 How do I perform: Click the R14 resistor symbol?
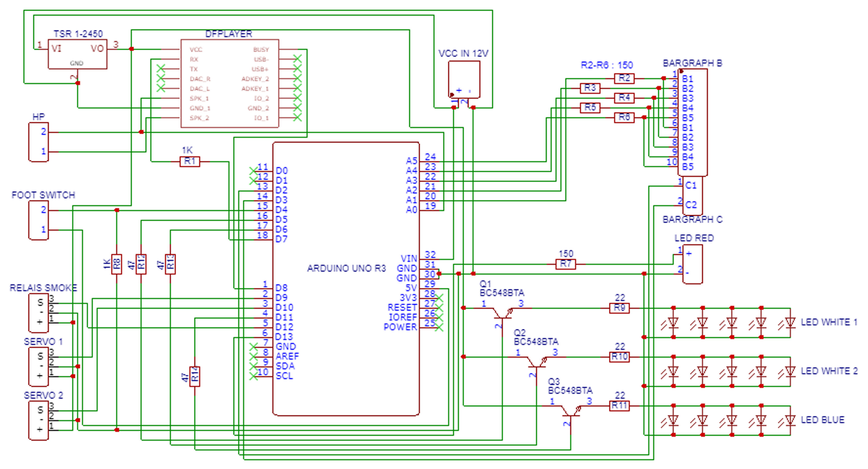[x=195, y=376]
